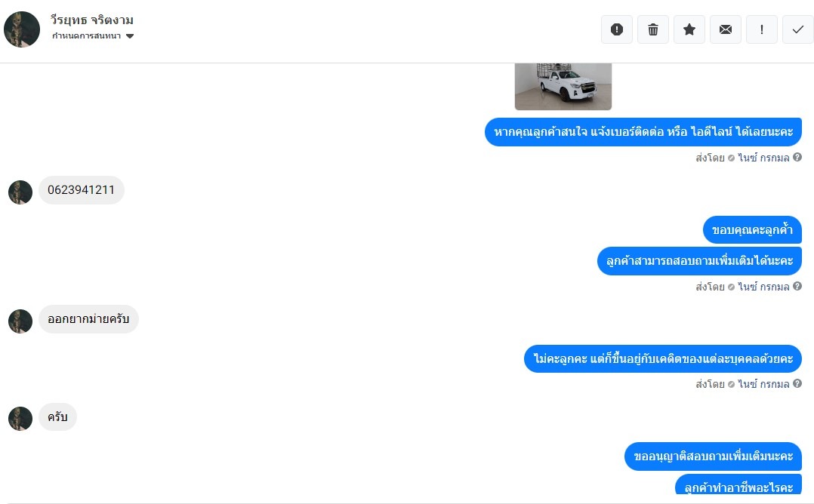The image size is (814, 504).
Task: Flag conversation with plain exclamation mark icon
Action: (762, 29)
